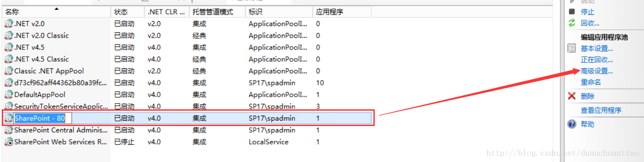Select the Classic .NET AppPool row name
Screen dimensions: 644x162
(49, 71)
